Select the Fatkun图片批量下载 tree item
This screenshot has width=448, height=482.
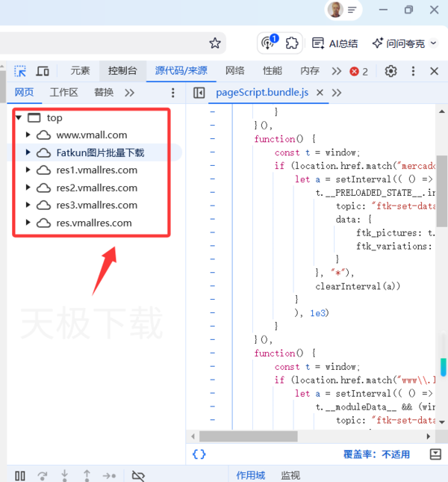pos(100,152)
